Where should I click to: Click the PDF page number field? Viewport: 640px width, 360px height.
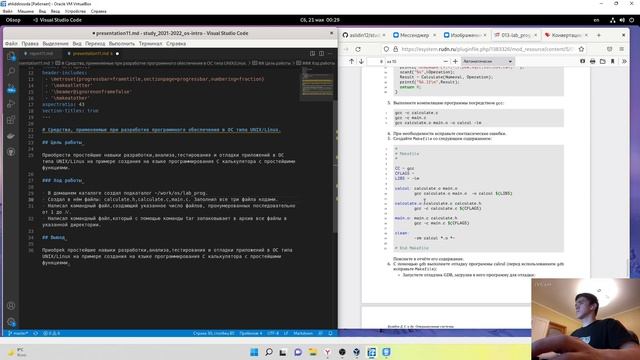[376, 61]
